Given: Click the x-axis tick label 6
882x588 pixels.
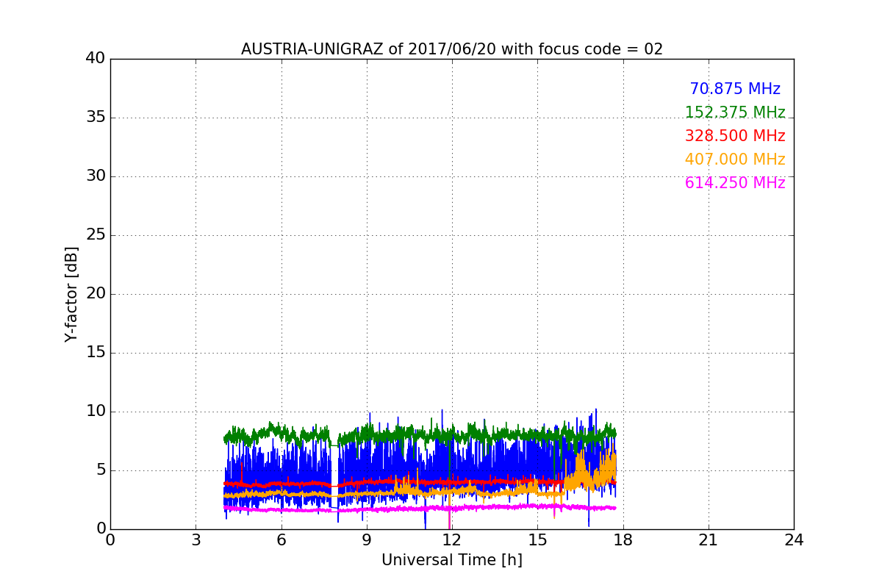Looking at the screenshot, I should coord(281,540).
